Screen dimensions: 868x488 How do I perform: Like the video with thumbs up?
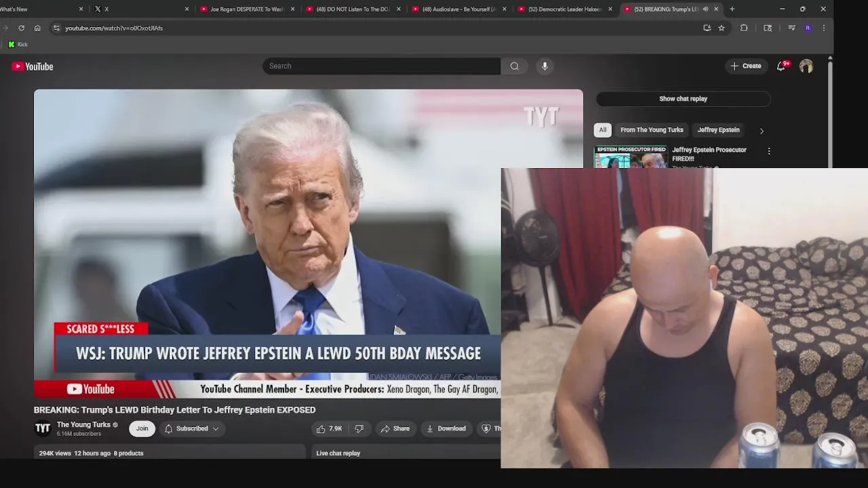pos(330,428)
